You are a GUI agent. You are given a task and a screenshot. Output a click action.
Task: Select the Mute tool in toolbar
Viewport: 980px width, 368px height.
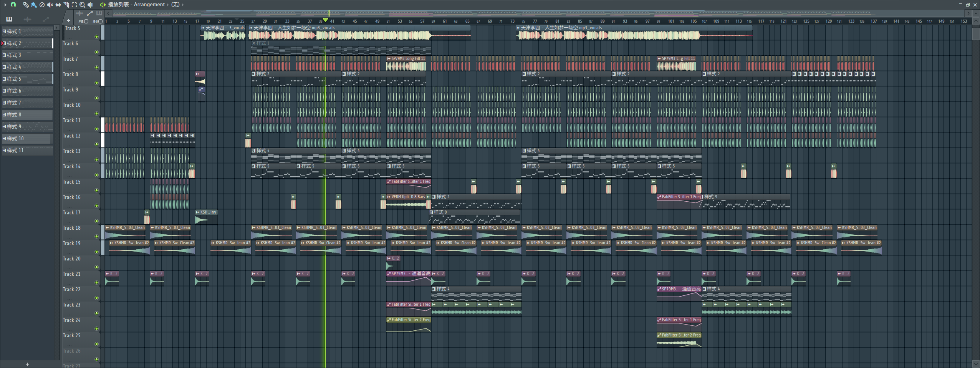point(50,5)
